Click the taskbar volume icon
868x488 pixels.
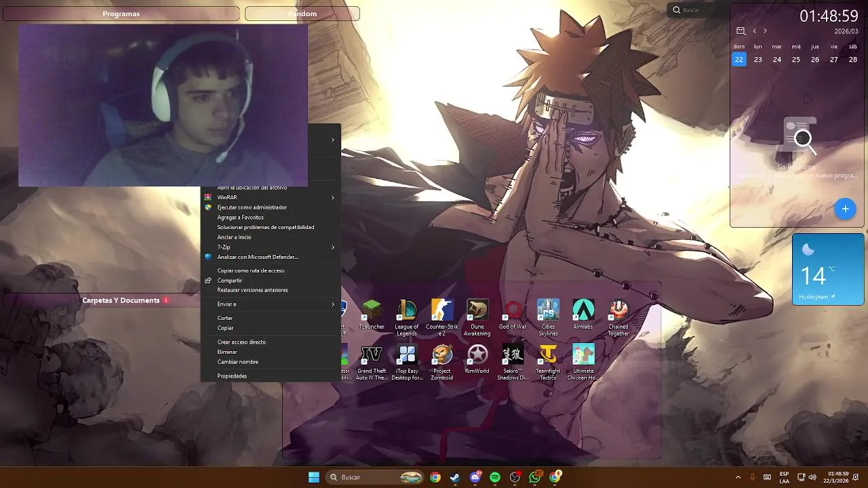point(812,477)
